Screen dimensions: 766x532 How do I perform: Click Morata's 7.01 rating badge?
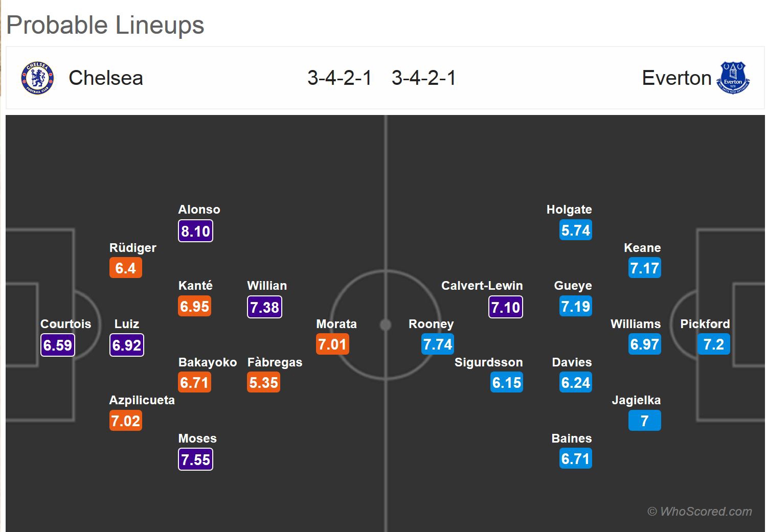tap(332, 344)
